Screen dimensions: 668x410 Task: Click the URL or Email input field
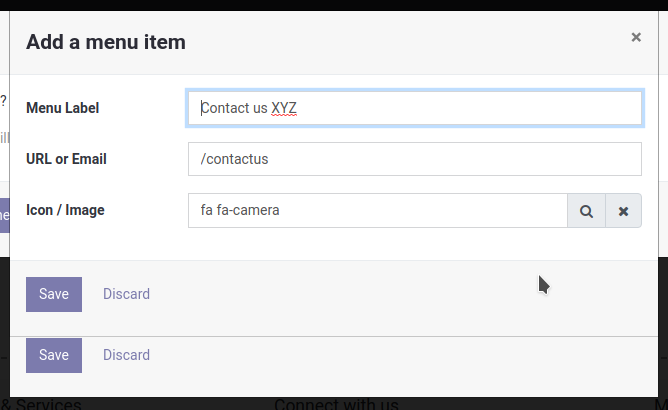click(414, 159)
